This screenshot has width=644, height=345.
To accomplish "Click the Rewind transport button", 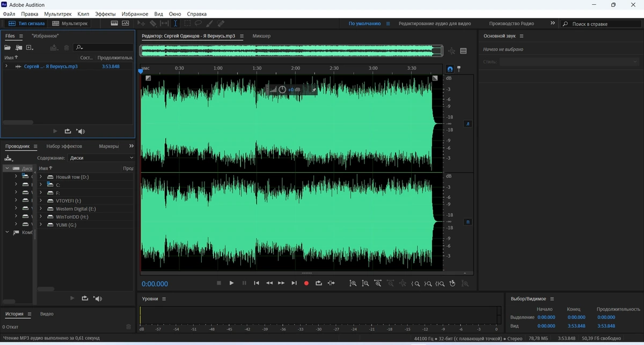I will pos(269,283).
